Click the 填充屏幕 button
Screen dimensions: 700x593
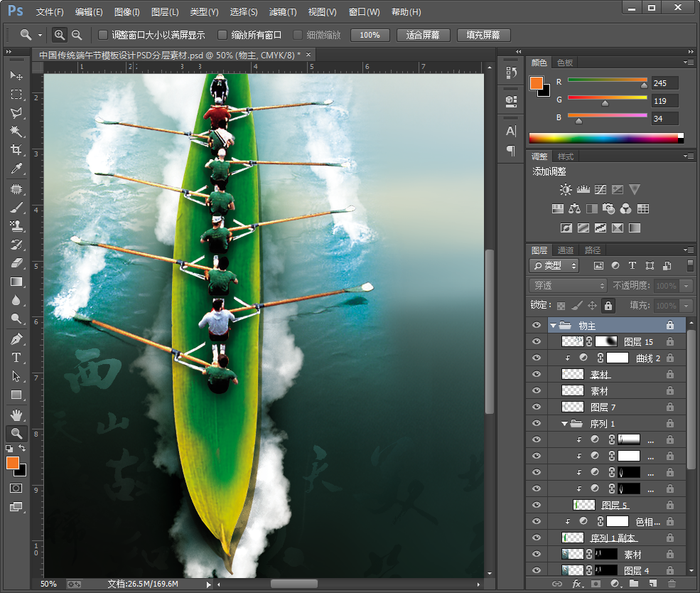coord(483,35)
